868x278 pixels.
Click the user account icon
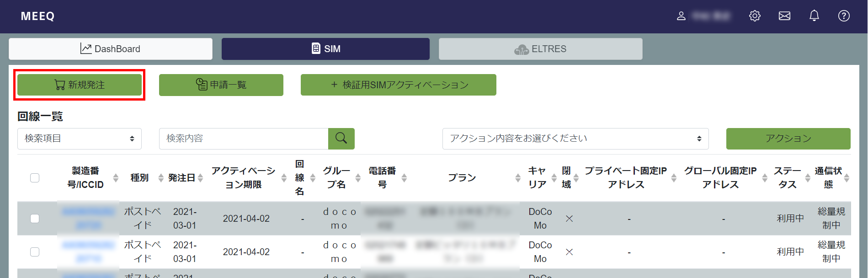681,16
